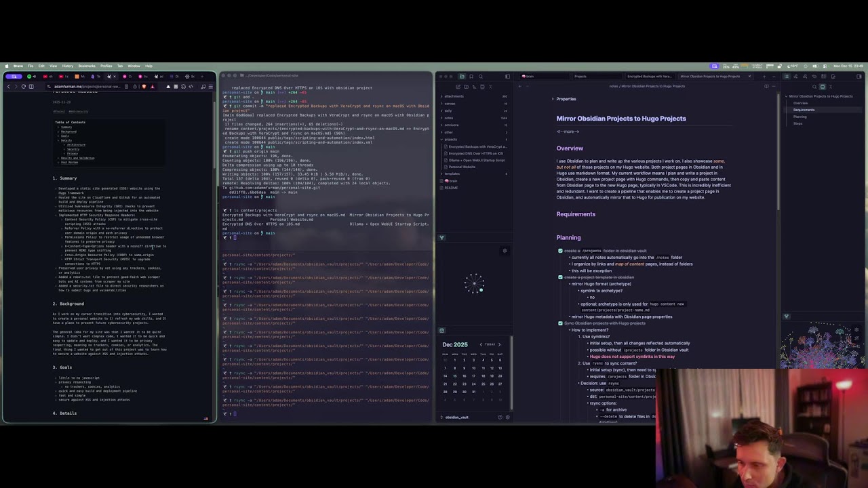This screenshot has height=488, width=868.
Task: Uncheck 'create a /projects folder in obsidian vault' task
Action: click(560, 251)
